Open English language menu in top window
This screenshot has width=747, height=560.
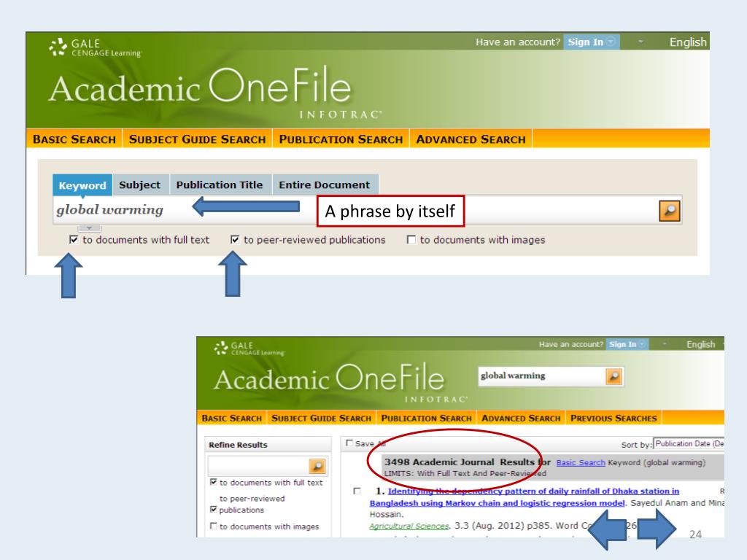click(x=688, y=42)
